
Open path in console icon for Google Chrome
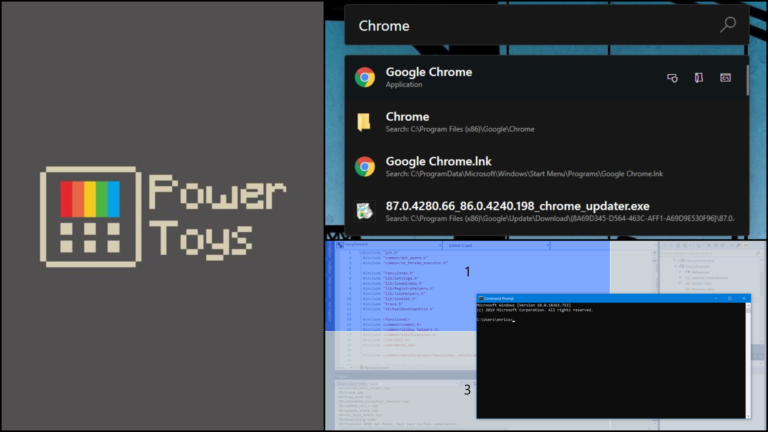click(725, 77)
